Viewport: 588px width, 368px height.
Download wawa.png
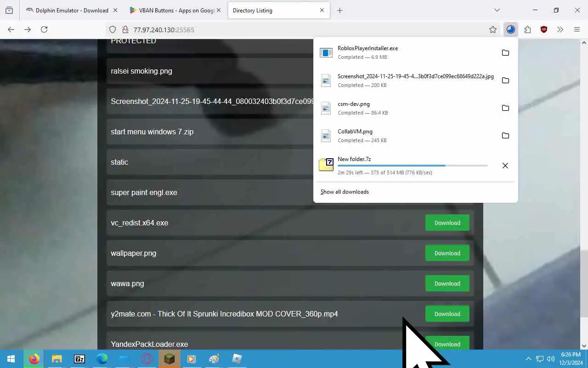447,283
